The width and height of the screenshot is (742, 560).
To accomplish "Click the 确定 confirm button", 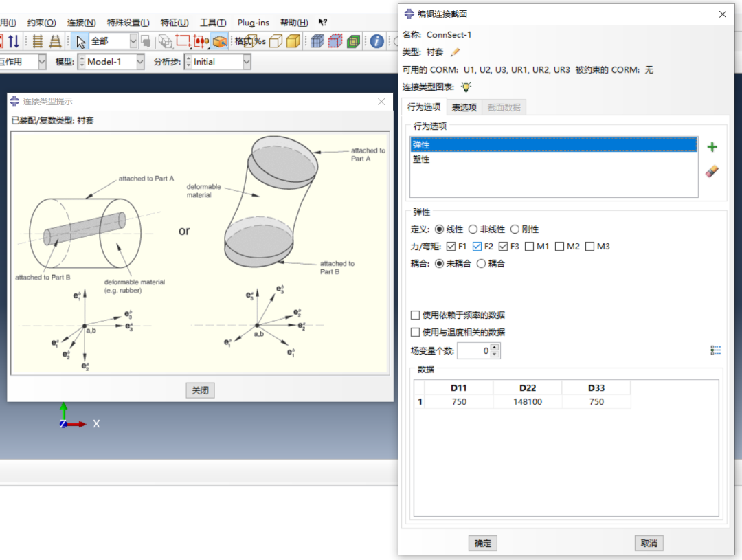I will pos(483,544).
